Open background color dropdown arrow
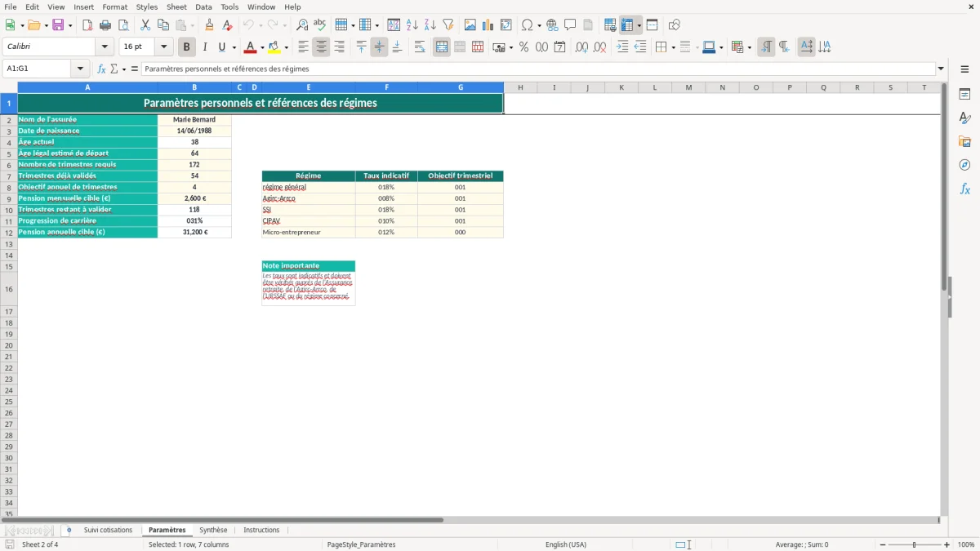 286,47
